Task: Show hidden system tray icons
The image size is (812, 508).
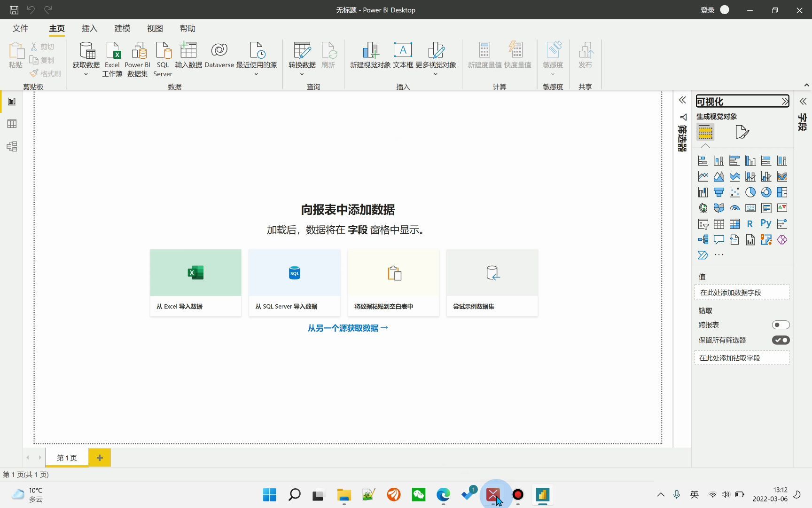Action: (661, 494)
